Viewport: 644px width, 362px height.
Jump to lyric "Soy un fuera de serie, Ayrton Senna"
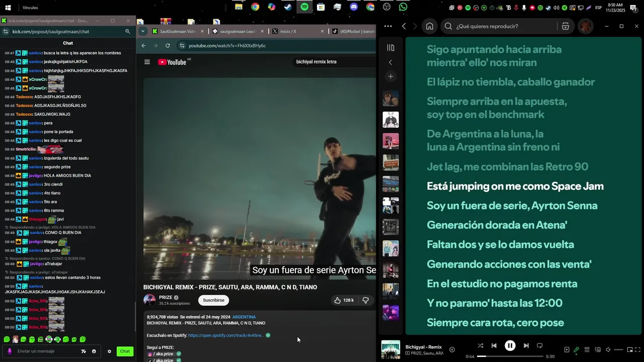(512, 206)
